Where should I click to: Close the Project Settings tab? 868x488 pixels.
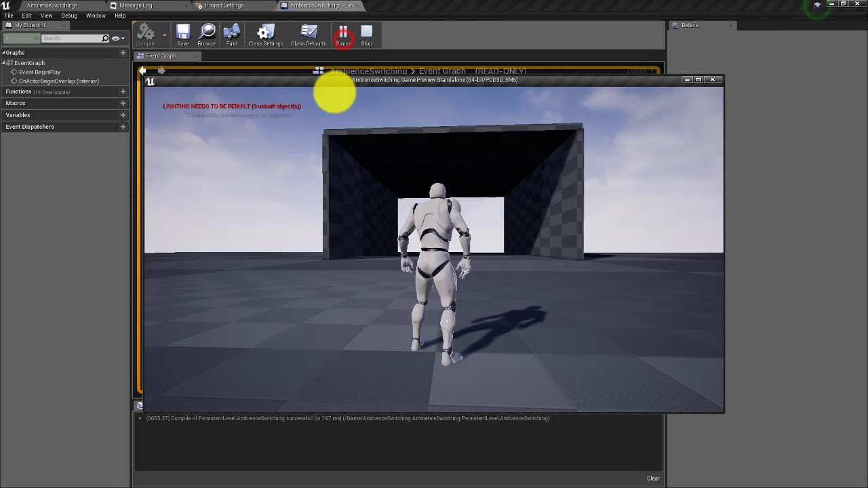click(x=271, y=5)
